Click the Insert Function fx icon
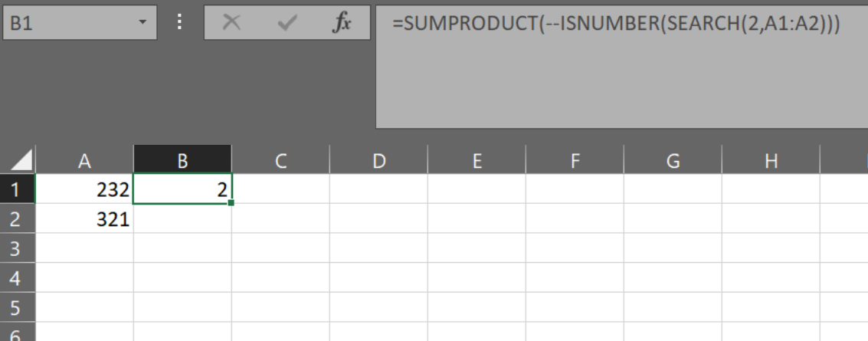The image size is (868, 341). (341, 24)
